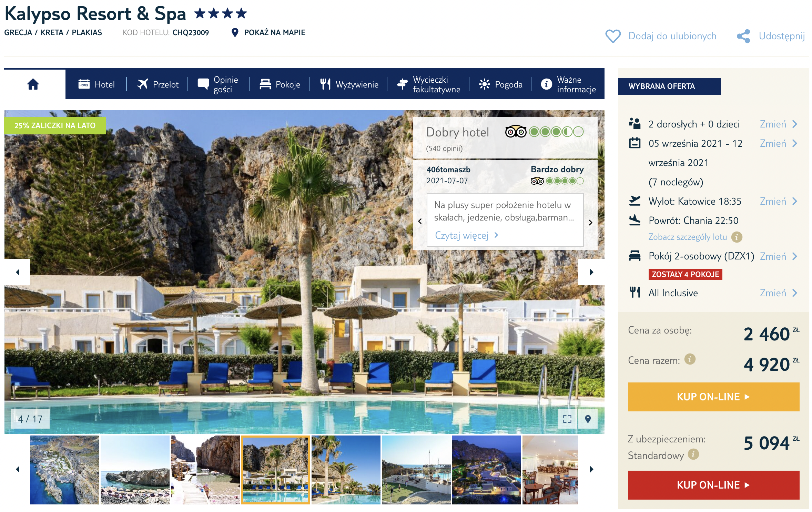Click the share icon next to Udostępnij
The image size is (812, 512).
coord(743,36)
